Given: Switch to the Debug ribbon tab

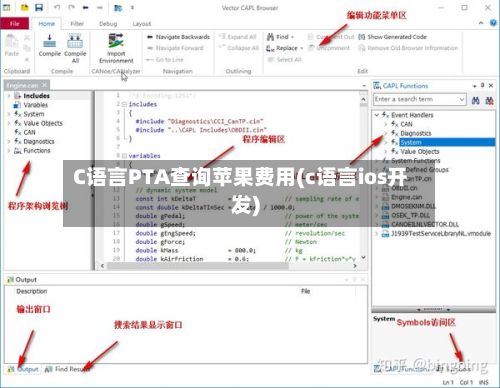Looking at the screenshot, I should [108, 23].
